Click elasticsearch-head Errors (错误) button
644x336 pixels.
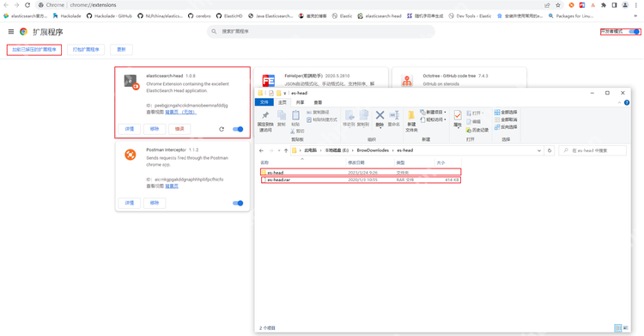coord(179,129)
